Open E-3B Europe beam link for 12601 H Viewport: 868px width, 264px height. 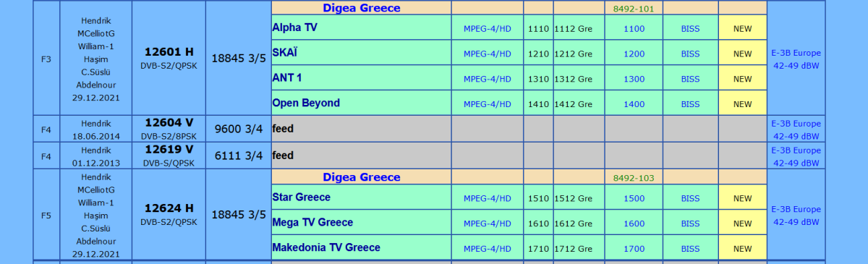[x=795, y=59]
